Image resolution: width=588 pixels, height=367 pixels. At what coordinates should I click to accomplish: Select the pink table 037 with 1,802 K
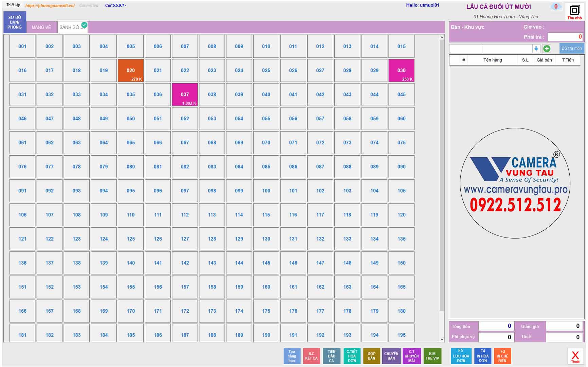pyautogui.click(x=185, y=94)
